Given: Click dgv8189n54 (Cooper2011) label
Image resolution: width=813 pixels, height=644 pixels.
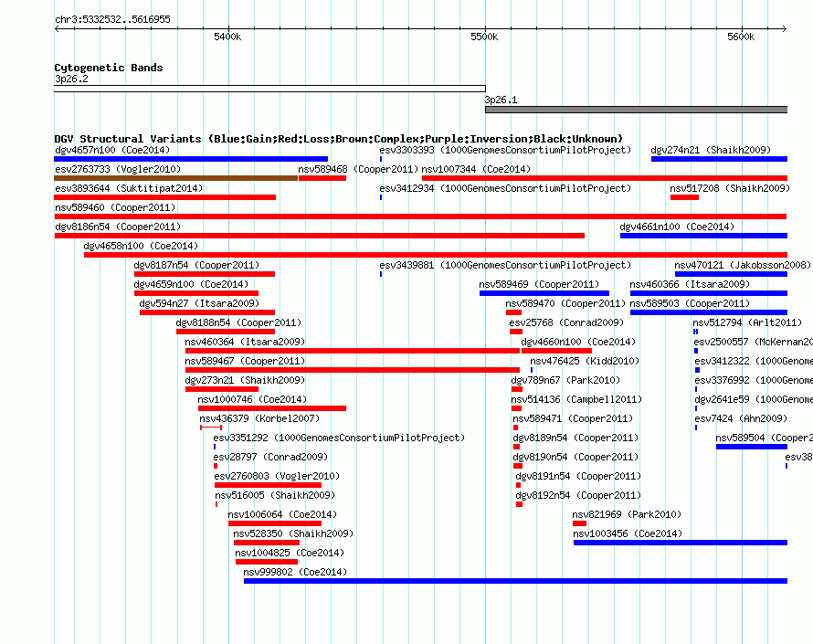Looking at the screenshot, I should (x=575, y=438).
